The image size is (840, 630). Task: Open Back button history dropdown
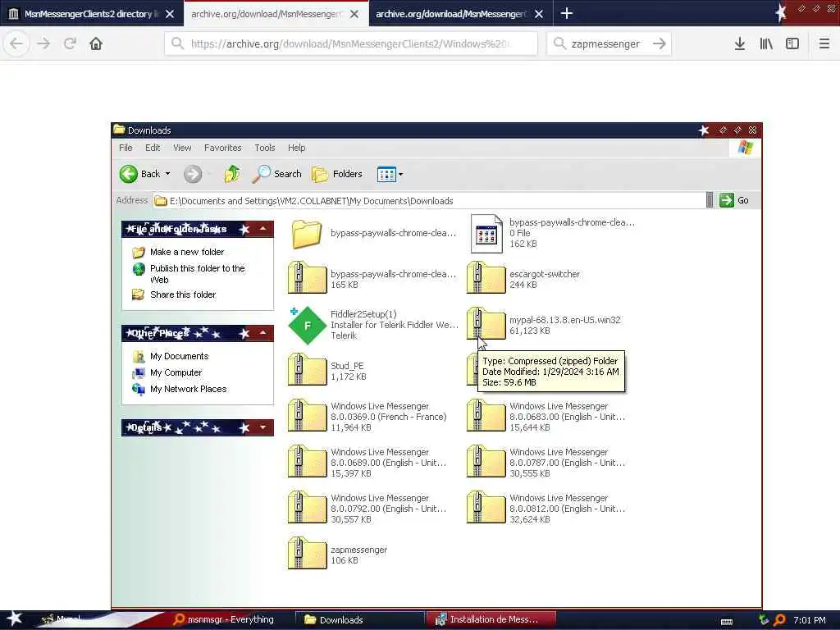tap(167, 174)
